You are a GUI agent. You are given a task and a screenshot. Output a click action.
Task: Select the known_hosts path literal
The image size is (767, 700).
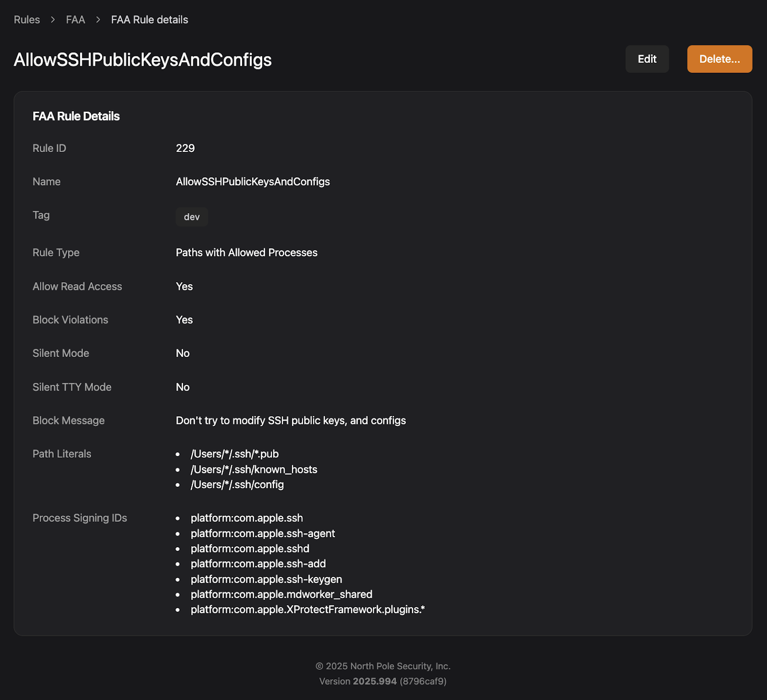click(x=254, y=470)
